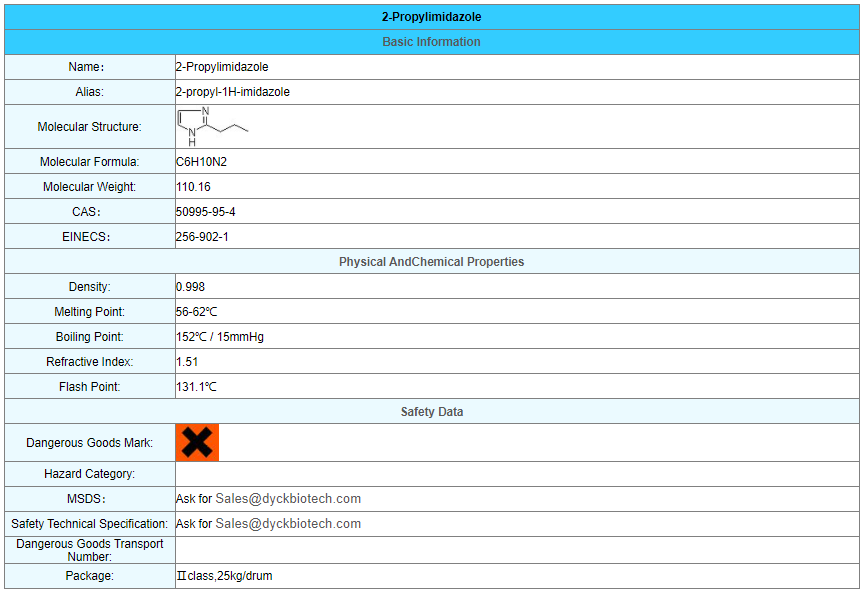Click the melting point value 56-62℃

197,312
